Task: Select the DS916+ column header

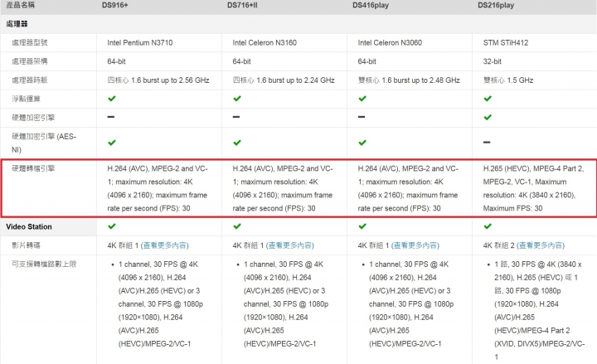Action: click(x=114, y=5)
